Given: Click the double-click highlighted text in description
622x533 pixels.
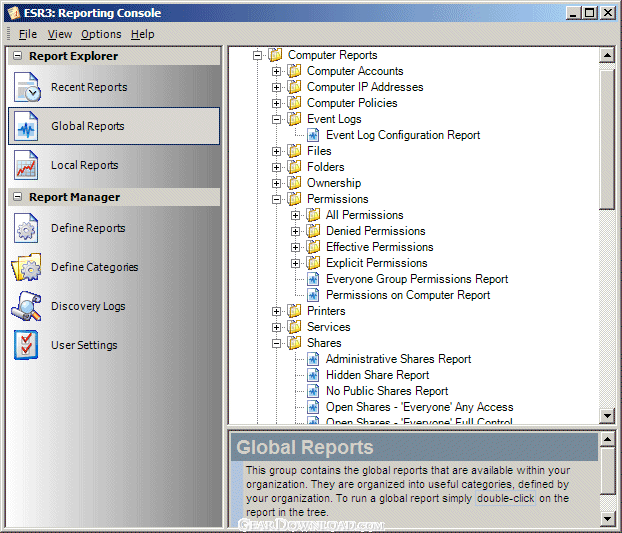Looking at the screenshot, I should [x=505, y=498].
